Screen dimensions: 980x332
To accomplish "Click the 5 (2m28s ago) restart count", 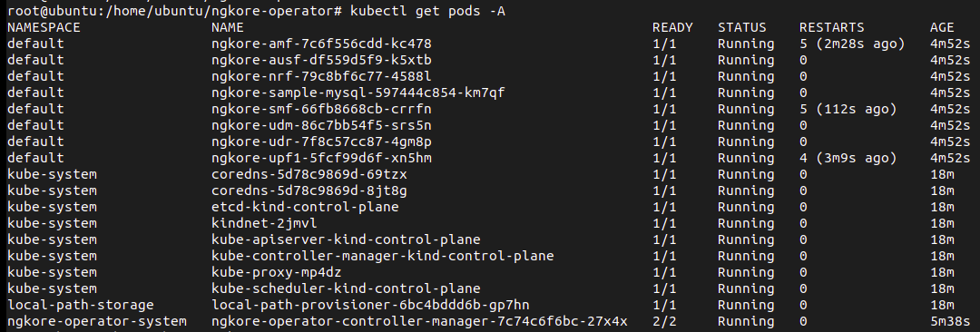I will tap(852, 44).
